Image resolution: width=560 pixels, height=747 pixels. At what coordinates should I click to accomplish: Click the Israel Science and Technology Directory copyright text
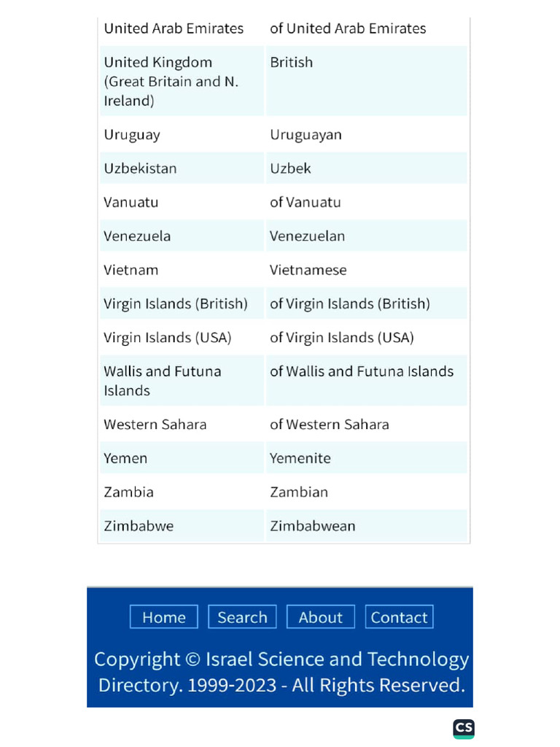pos(281,672)
